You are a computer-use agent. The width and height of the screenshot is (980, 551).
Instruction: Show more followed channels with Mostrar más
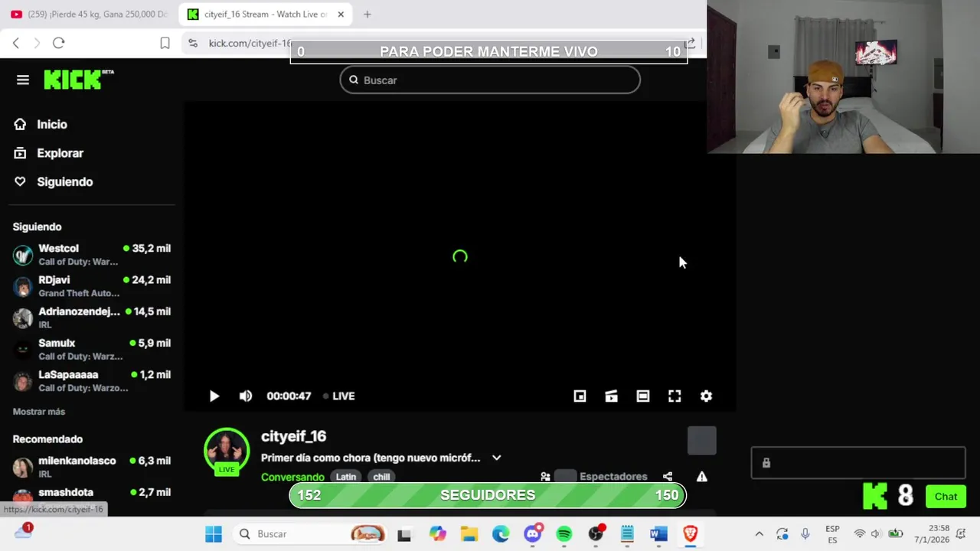pyautogui.click(x=39, y=412)
